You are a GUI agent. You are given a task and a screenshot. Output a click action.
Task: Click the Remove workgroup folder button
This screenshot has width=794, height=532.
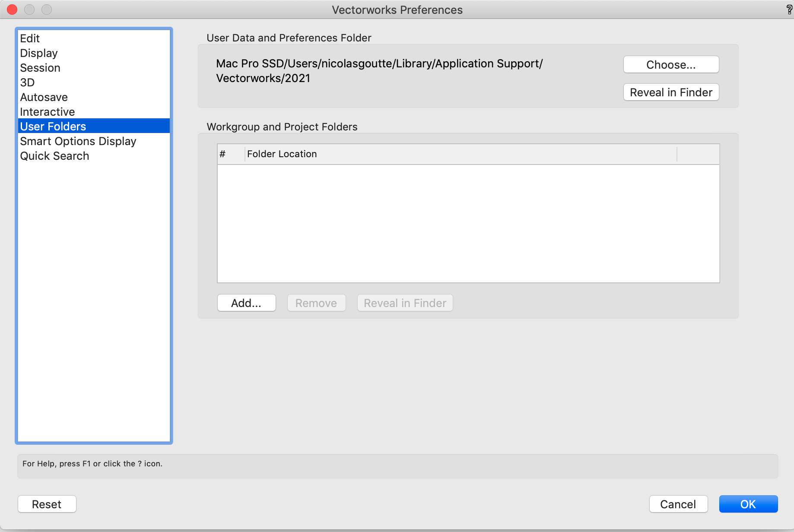click(316, 303)
